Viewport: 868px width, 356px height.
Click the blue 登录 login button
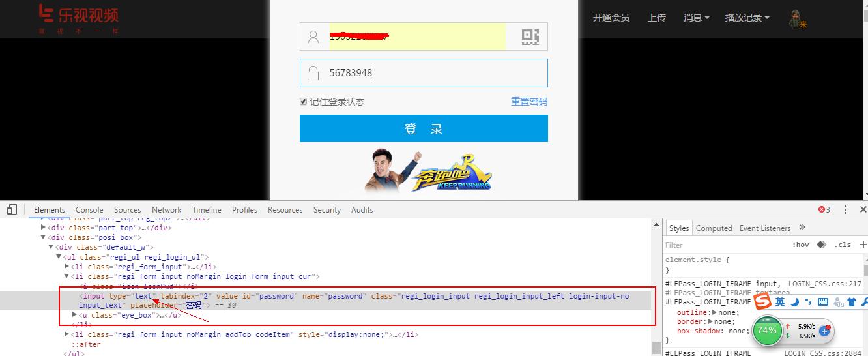(424, 128)
